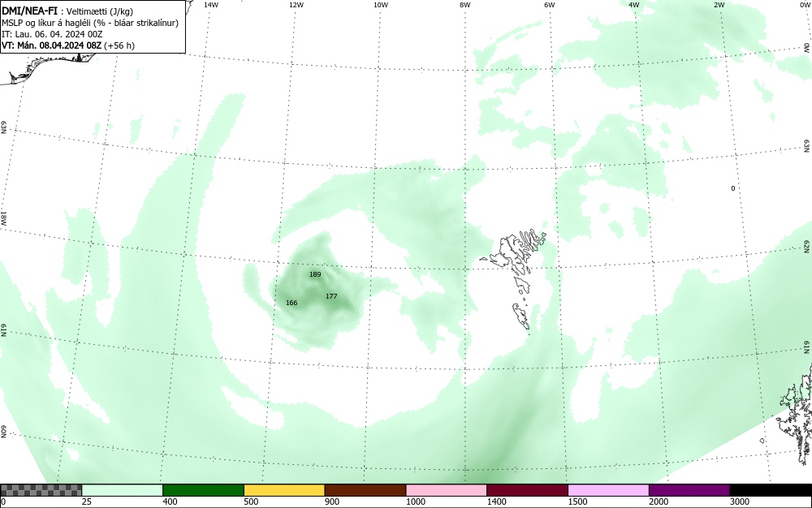
Task: Click the 63N label on left edge
Action: (3, 127)
